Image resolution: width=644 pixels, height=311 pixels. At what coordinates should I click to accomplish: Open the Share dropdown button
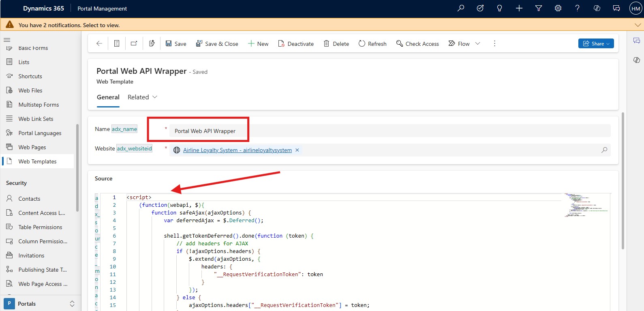pyautogui.click(x=596, y=43)
